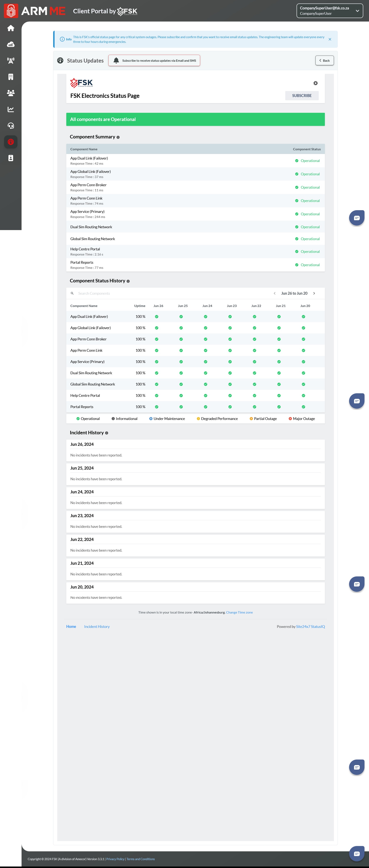The width and height of the screenshot is (369, 868).
Task: Click the Back button
Action: click(x=324, y=61)
